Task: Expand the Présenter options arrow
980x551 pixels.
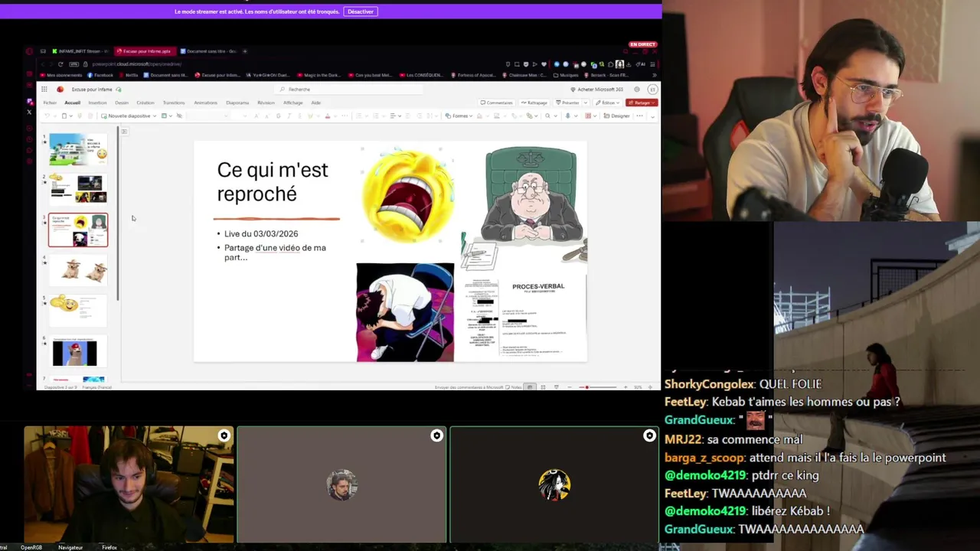Action: 586,103
